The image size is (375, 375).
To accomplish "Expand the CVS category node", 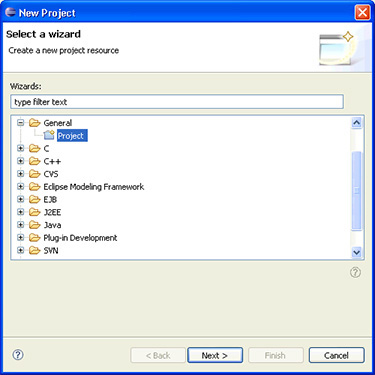I will [x=21, y=174].
